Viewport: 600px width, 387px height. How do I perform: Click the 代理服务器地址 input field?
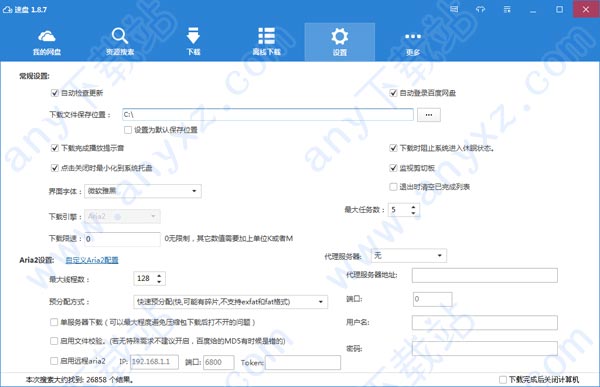click(484, 275)
